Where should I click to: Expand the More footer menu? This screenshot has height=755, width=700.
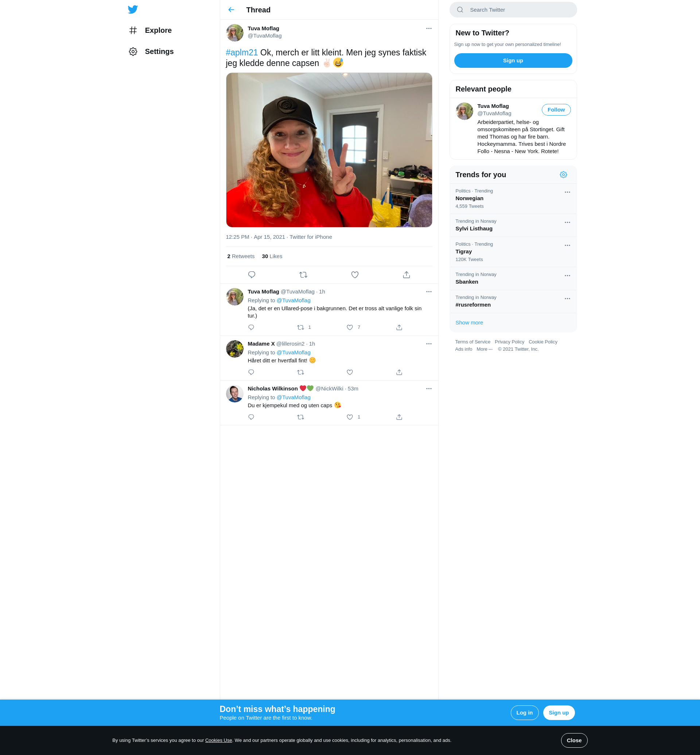484,349
